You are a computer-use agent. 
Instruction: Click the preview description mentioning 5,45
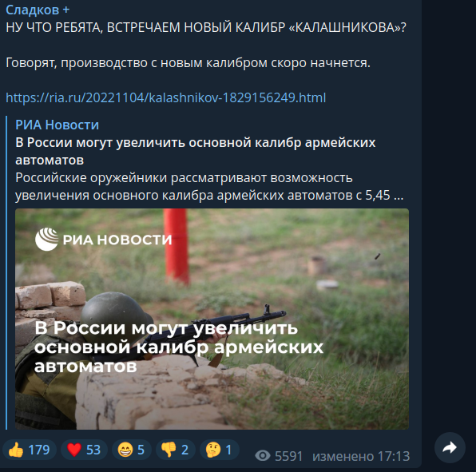pos(209,186)
